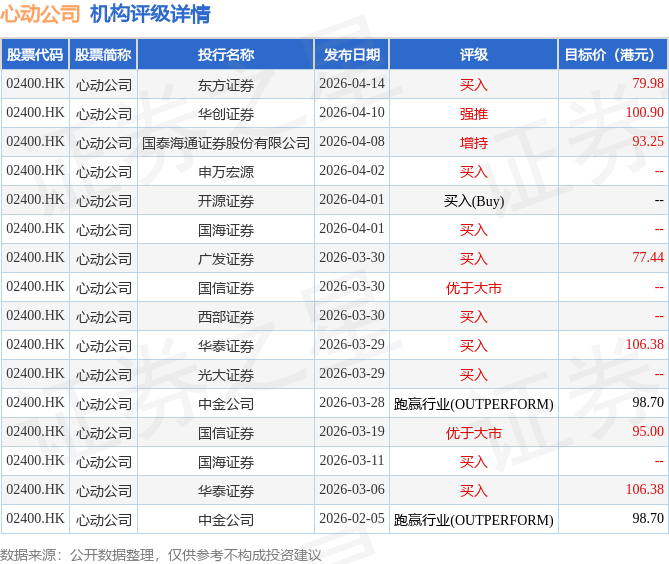669x564 pixels.
Task: Select the 开源证券 broker cell
Action: click(226, 201)
